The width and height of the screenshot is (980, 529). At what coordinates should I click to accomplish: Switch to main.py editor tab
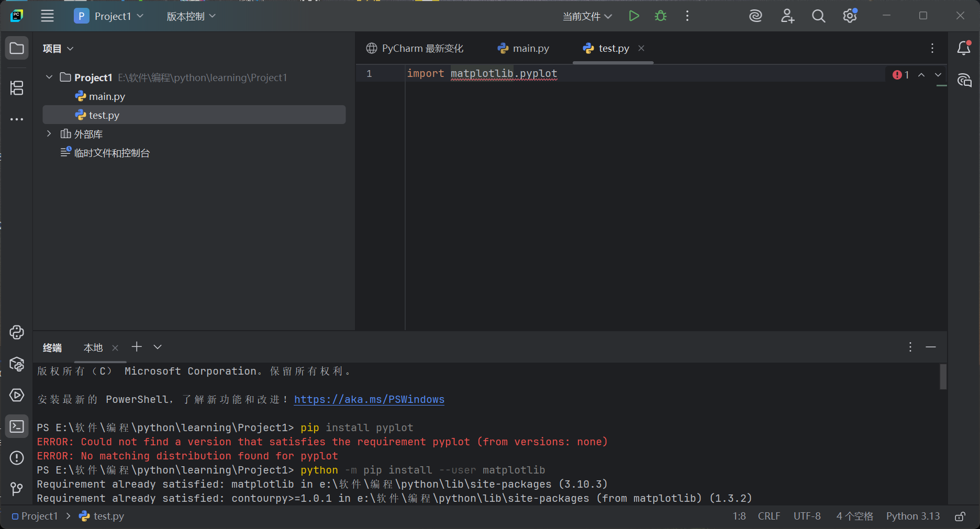pyautogui.click(x=524, y=48)
